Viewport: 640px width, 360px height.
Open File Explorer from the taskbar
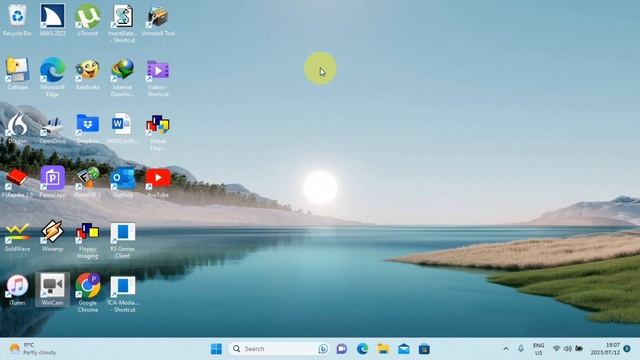coord(383,349)
